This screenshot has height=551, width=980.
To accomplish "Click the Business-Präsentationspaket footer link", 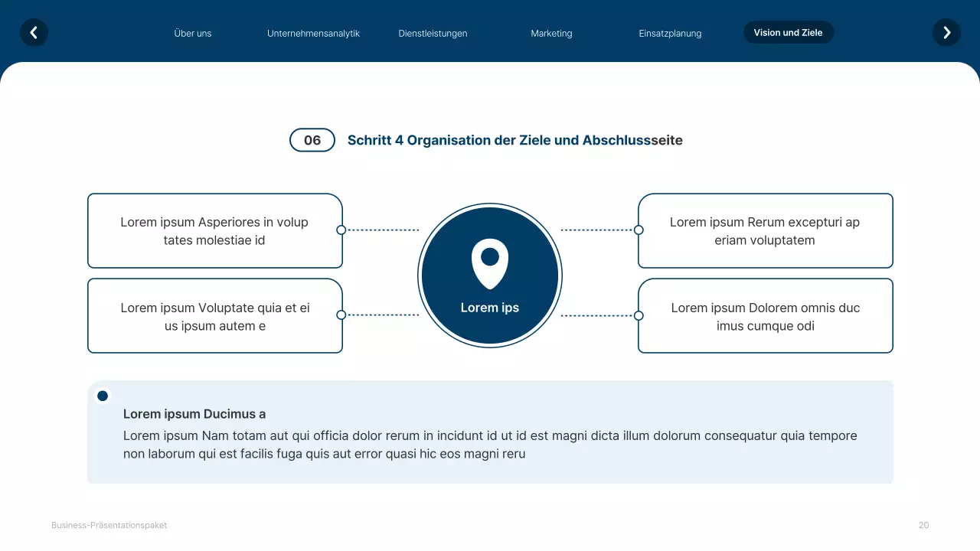I will [x=109, y=525].
